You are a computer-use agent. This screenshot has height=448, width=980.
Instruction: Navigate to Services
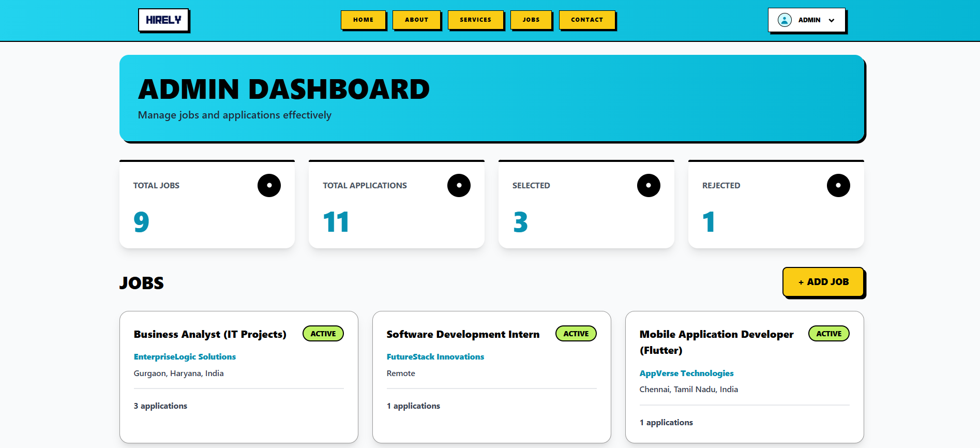pos(475,20)
